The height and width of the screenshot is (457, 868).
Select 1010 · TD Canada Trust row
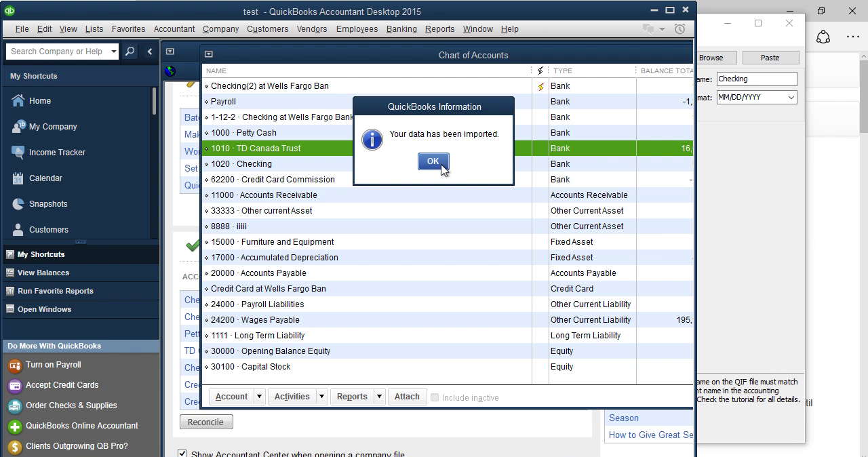tap(448, 148)
